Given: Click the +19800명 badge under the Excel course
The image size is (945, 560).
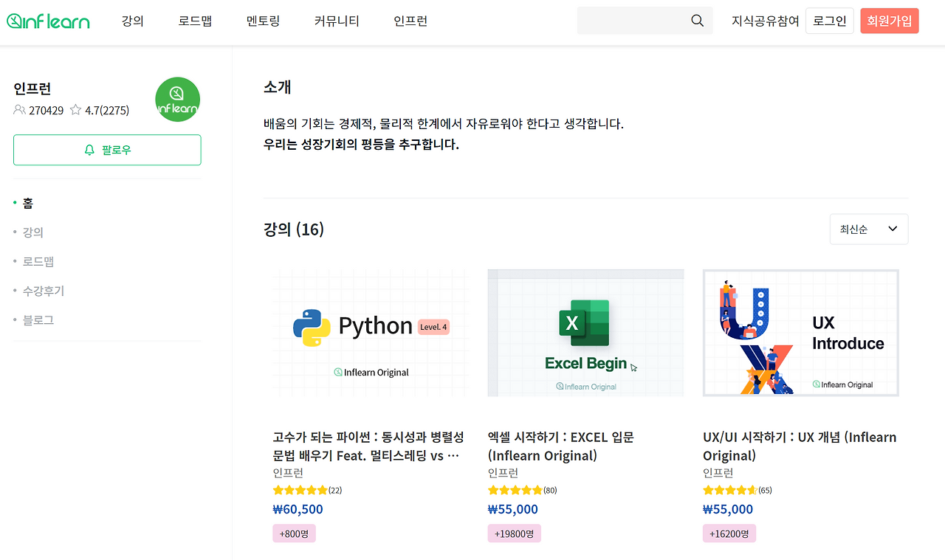Looking at the screenshot, I should [x=514, y=533].
